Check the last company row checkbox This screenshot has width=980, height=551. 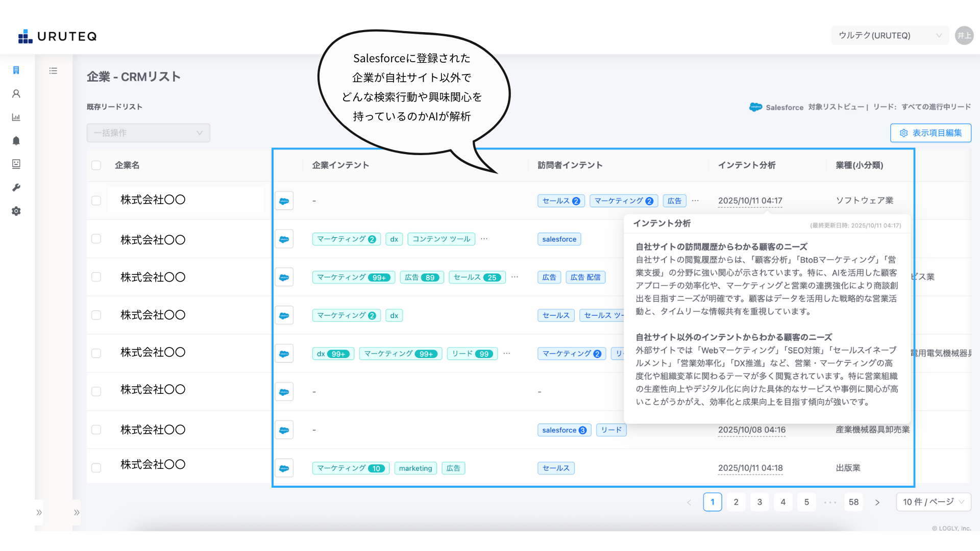tap(96, 468)
